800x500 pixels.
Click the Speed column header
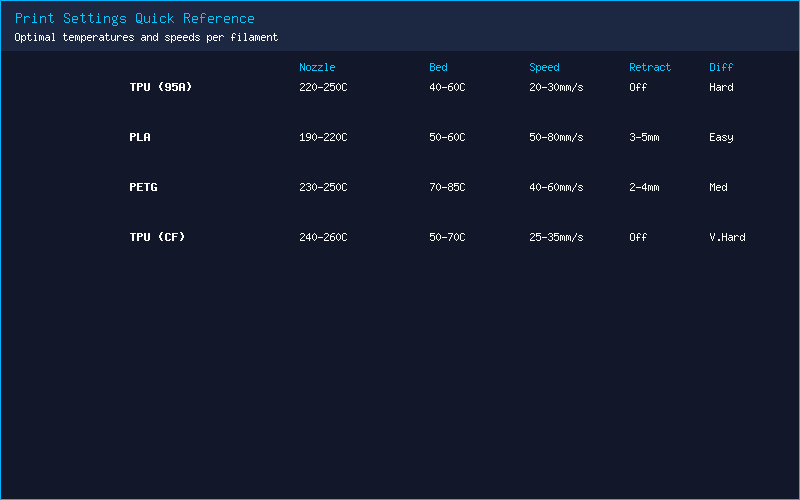click(x=544, y=67)
